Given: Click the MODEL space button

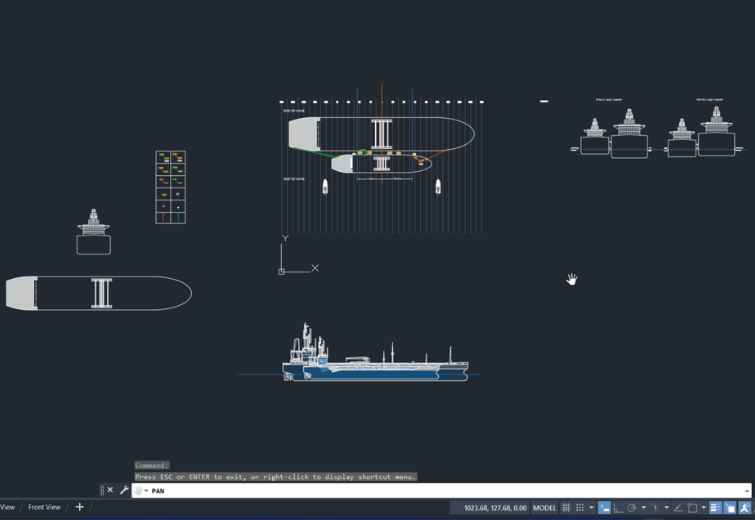Looking at the screenshot, I should [544, 508].
